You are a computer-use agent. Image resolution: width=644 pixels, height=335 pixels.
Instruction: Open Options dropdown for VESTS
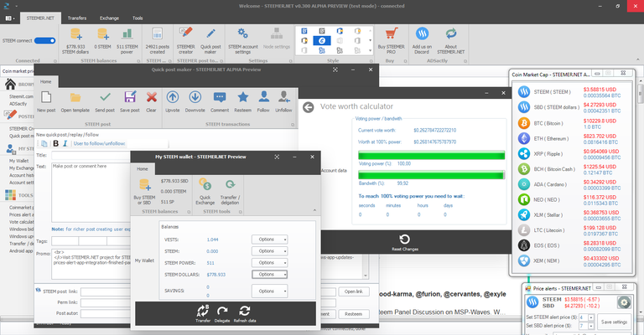269,240
